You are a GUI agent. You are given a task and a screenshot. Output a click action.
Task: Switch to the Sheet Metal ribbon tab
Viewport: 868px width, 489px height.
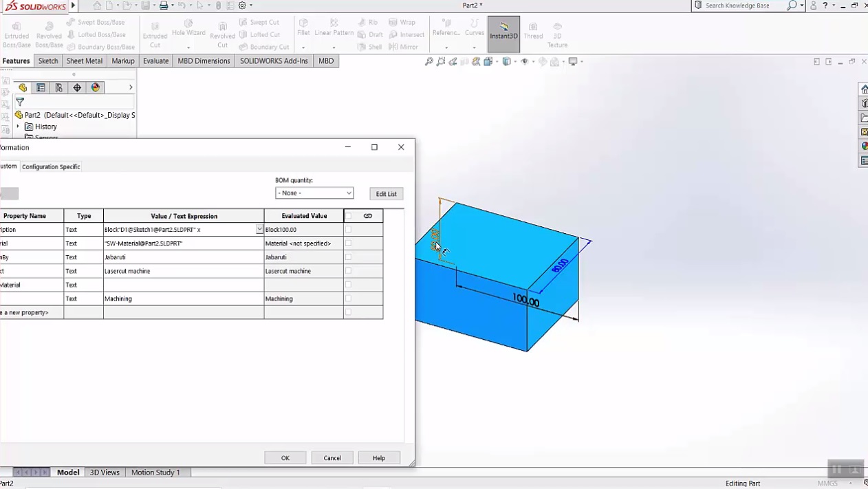click(x=84, y=61)
